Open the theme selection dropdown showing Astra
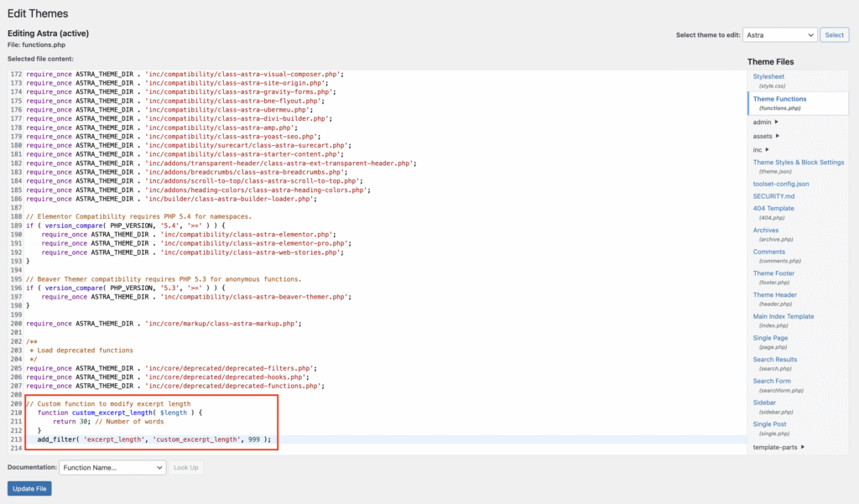The image size is (859, 504). coord(779,34)
